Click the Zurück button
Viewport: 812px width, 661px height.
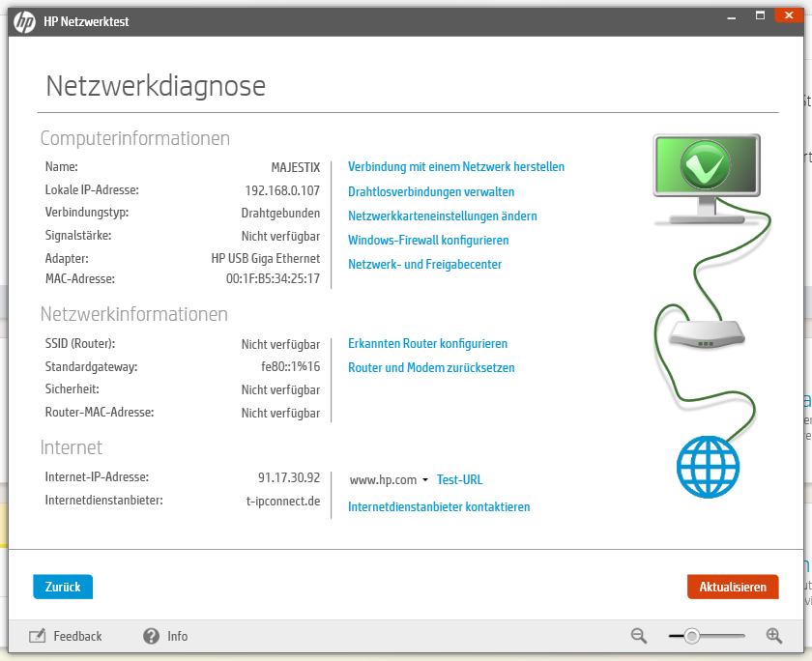pos(62,587)
